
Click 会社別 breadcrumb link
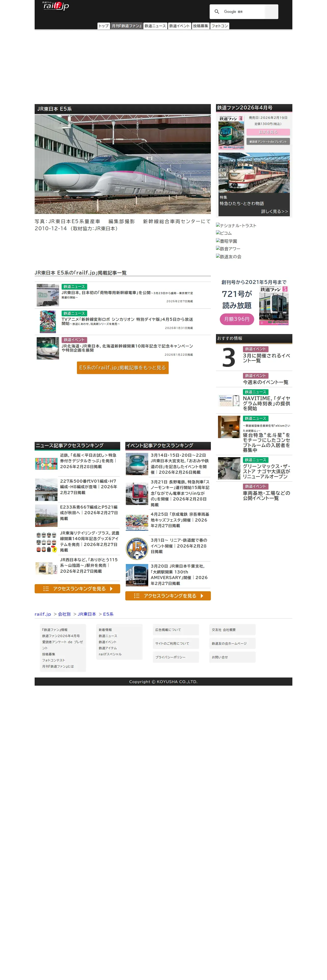pyautogui.click(x=64, y=614)
